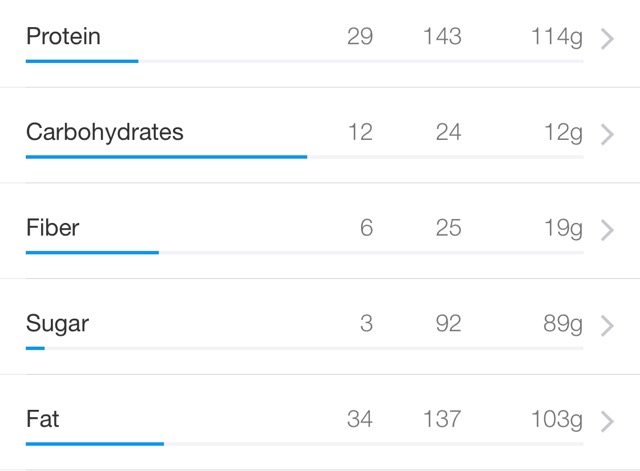Tap the Fiber row chevron arrow

607,230
